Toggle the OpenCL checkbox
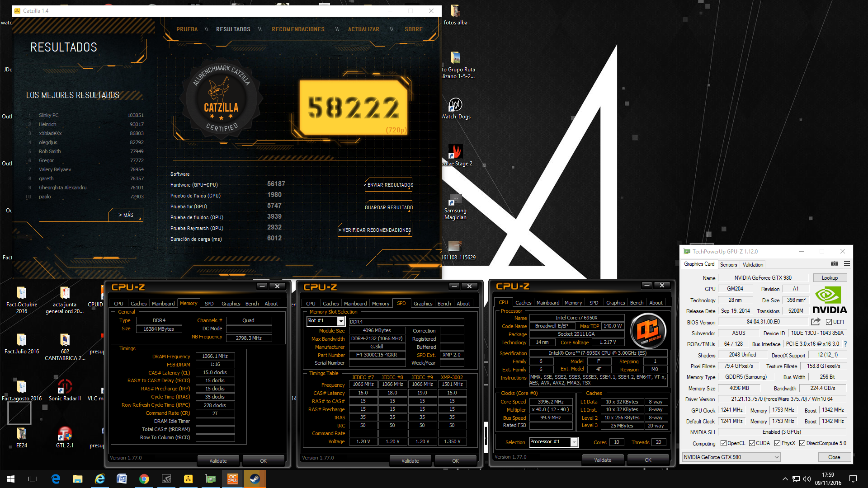The height and width of the screenshot is (488, 868). [723, 443]
